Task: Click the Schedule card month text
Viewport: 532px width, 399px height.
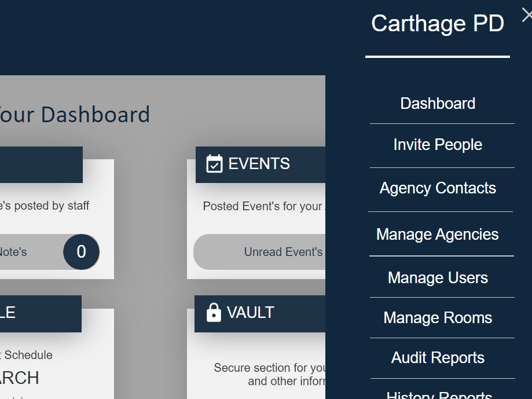Action: (20, 378)
